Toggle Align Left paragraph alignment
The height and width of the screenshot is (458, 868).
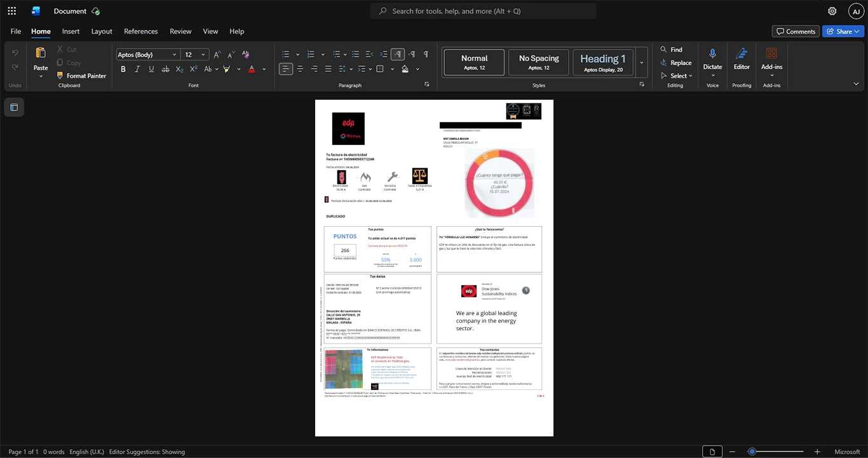tap(286, 69)
